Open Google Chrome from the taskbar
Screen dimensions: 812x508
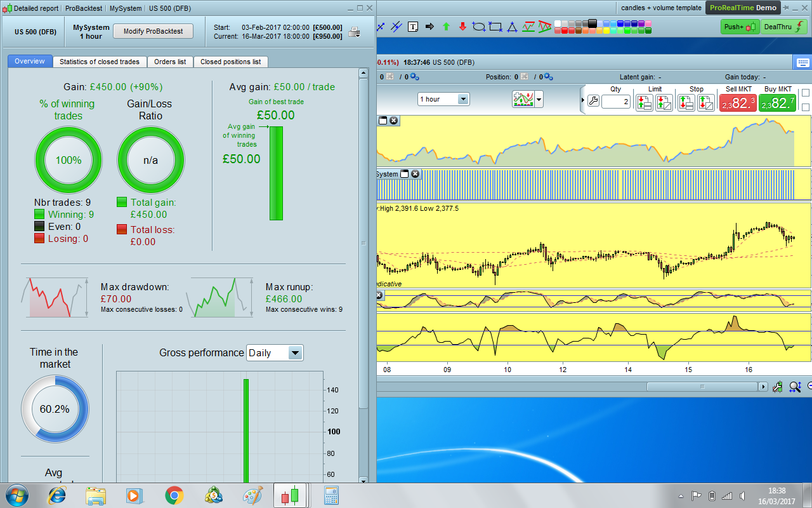point(174,495)
